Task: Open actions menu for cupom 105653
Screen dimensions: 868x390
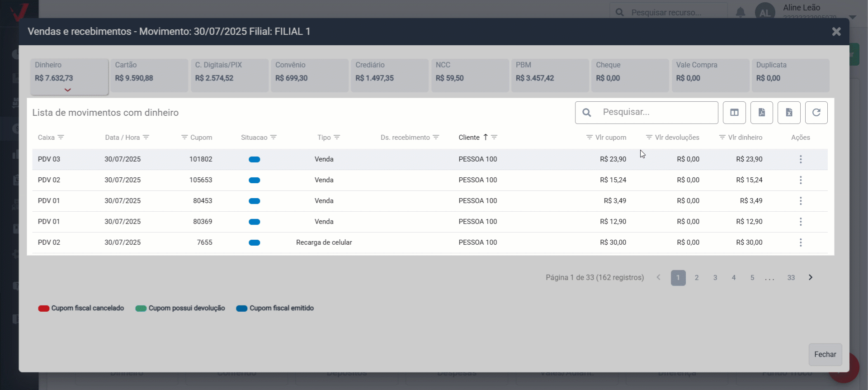Action: pos(801,180)
